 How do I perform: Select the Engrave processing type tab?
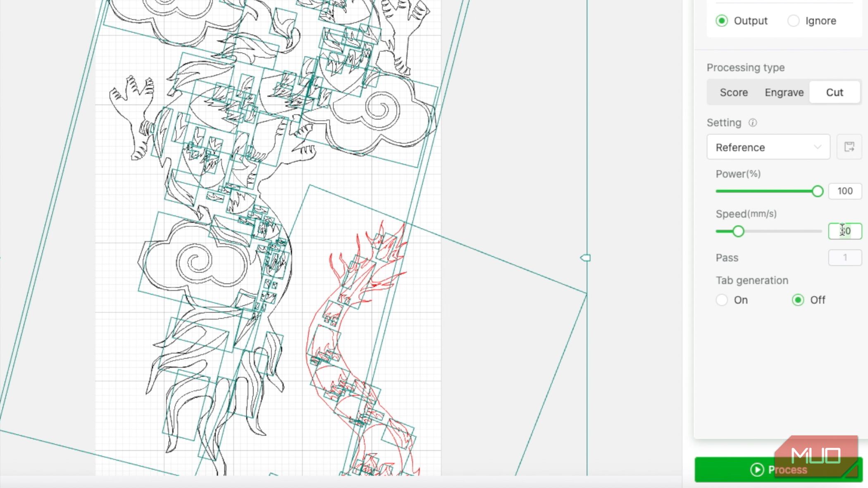(x=784, y=93)
